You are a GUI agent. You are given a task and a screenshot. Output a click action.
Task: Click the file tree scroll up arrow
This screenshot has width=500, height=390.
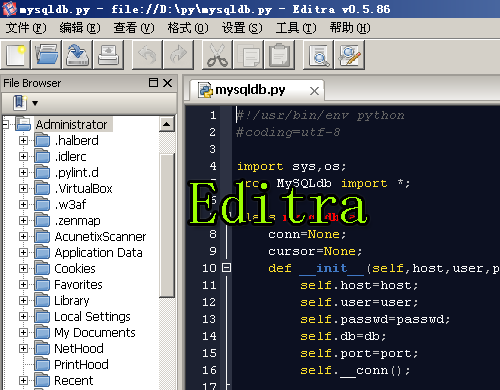[x=167, y=124]
